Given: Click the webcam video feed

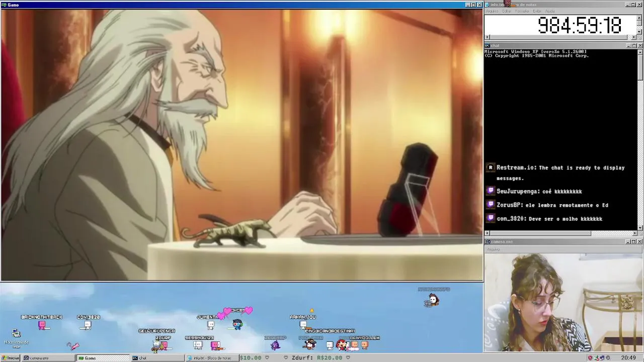Looking at the screenshot, I should point(563,302).
